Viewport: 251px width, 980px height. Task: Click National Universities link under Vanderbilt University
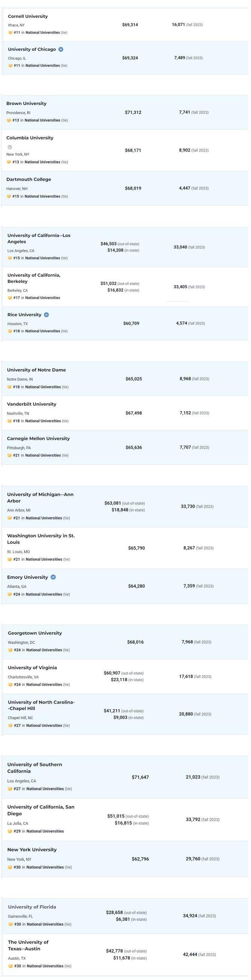43,421
